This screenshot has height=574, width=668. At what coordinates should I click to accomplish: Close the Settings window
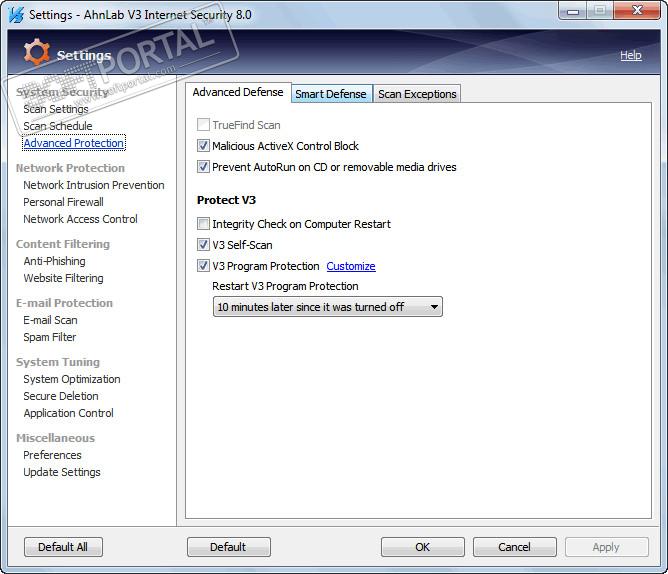[x=637, y=10]
